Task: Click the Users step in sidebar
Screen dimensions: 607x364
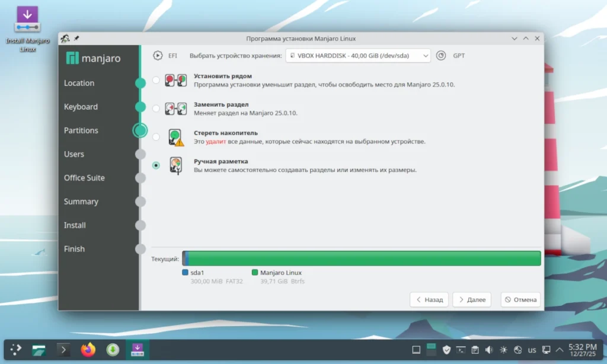Action: [x=74, y=154]
